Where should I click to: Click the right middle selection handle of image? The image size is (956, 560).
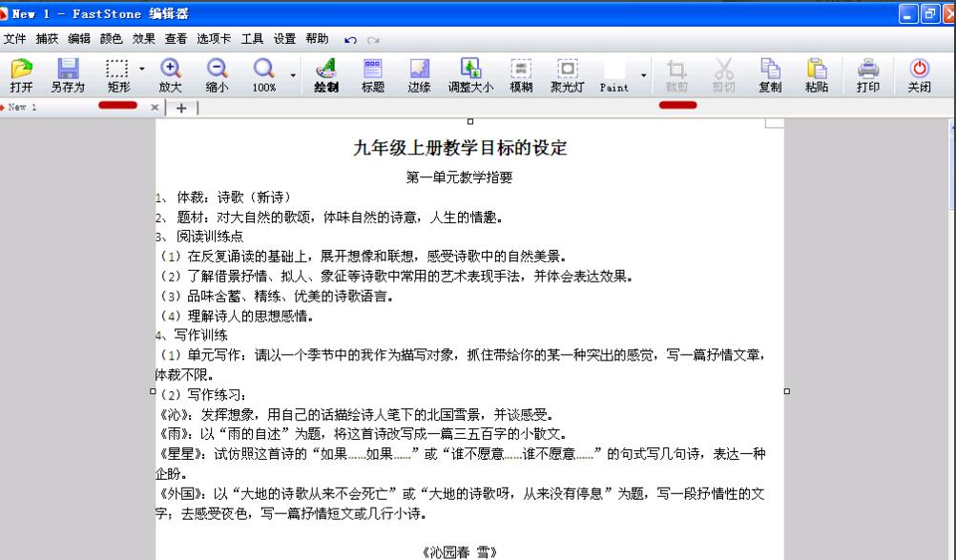786,391
